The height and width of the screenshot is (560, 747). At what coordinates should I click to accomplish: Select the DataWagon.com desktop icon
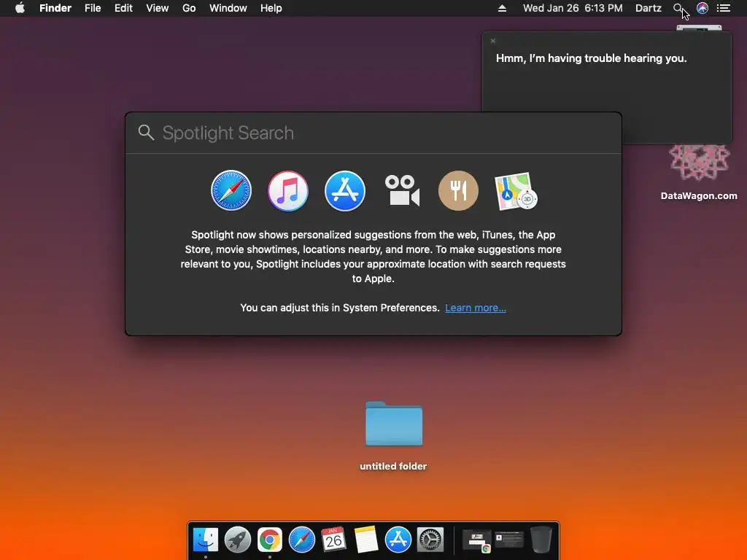click(699, 172)
